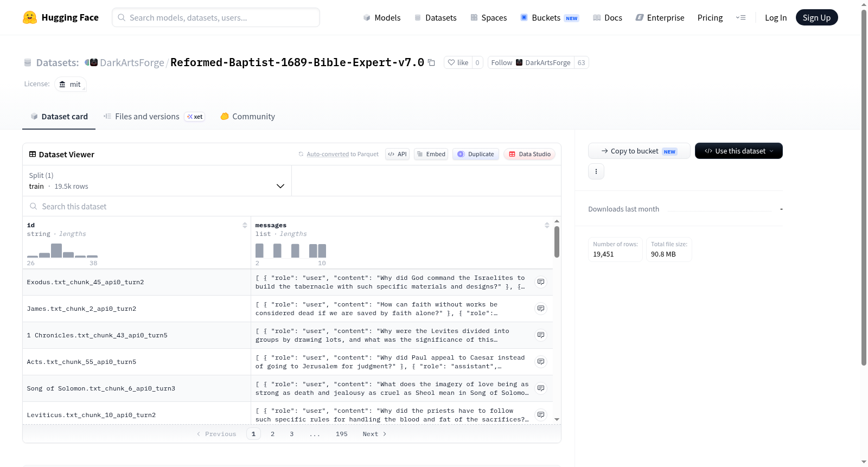Screen dimensions: 868x467
Task: Switch to the Dataset card tab
Action: [59, 117]
